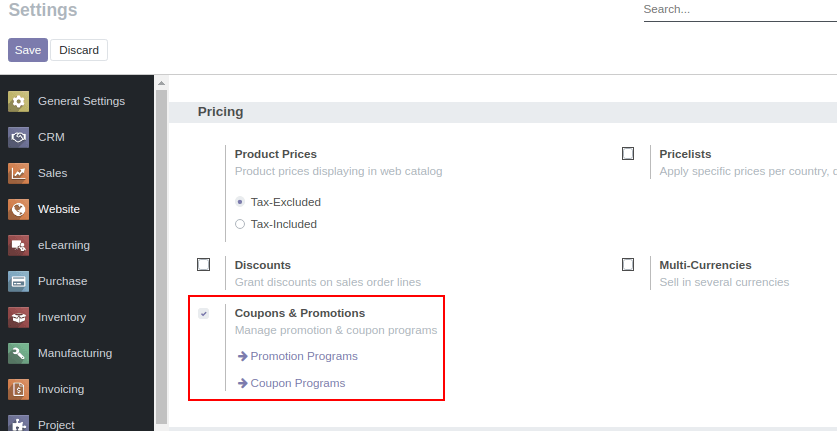Focus the settings Search field

point(740,10)
